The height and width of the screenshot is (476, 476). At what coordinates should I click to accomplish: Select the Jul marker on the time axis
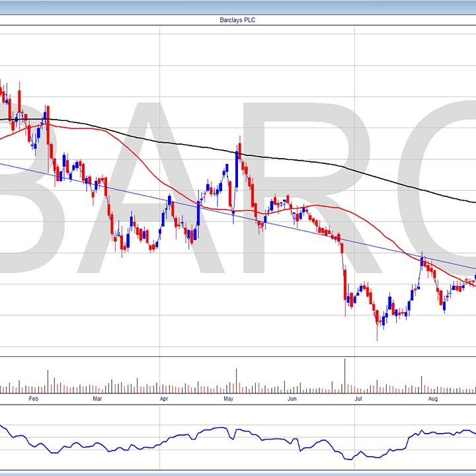(x=359, y=399)
